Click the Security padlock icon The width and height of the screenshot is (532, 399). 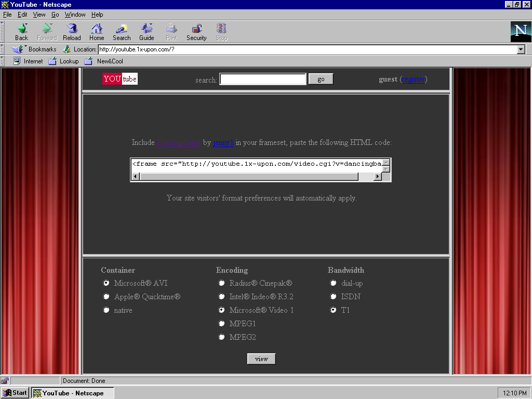coord(196,29)
